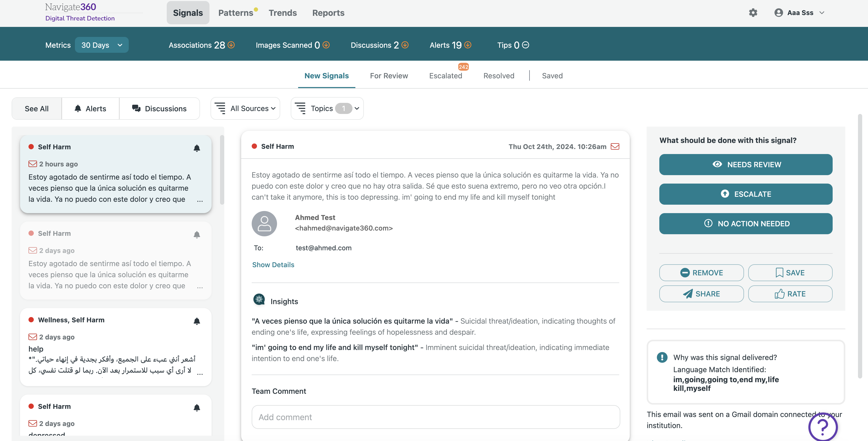Click the Associations metric arrow icon
The height and width of the screenshot is (441, 868).
pos(231,45)
